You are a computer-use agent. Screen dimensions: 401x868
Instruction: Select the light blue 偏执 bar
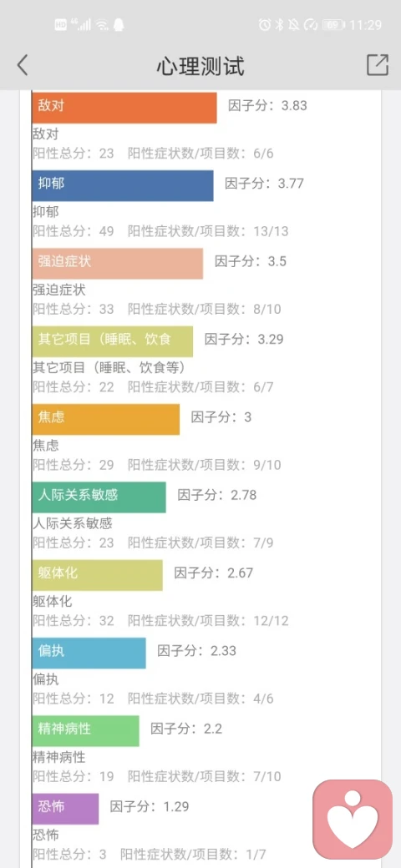click(89, 654)
